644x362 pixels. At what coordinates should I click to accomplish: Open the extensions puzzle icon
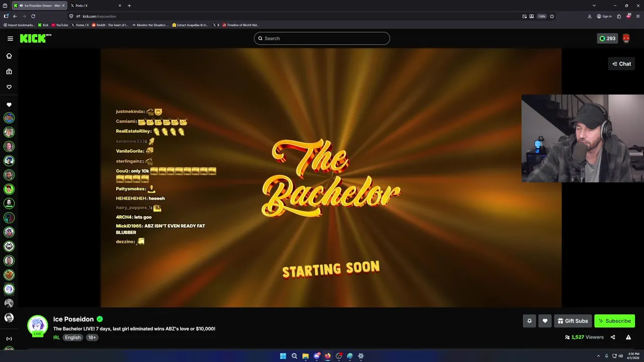pyautogui.click(x=619, y=16)
